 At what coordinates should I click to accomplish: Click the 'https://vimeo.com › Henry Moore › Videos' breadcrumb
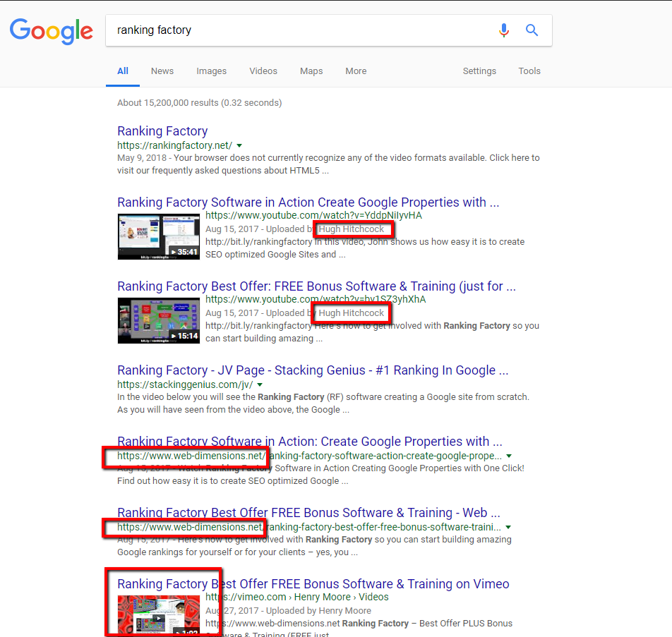point(297,597)
